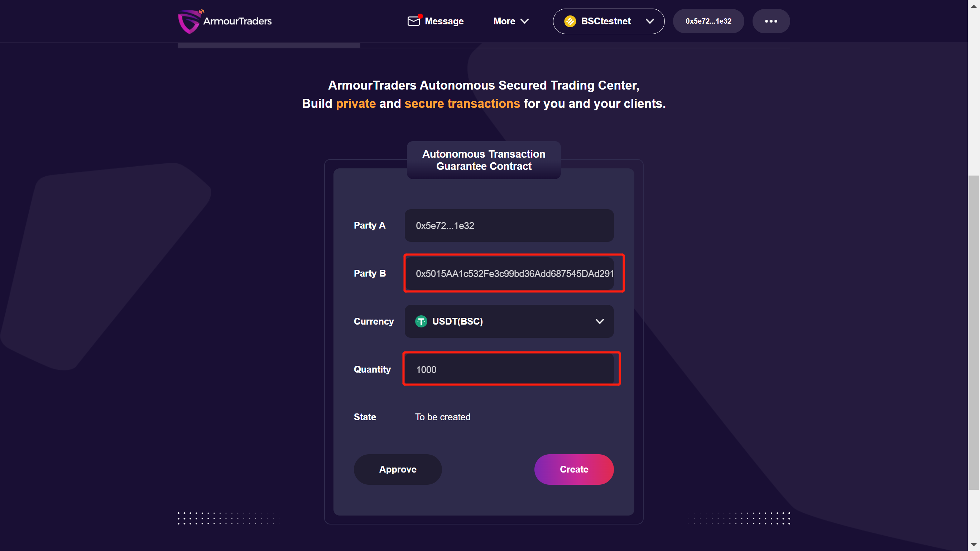Focus the Party B address field
This screenshot has height=551, width=980.
pyautogui.click(x=509, y=274)
